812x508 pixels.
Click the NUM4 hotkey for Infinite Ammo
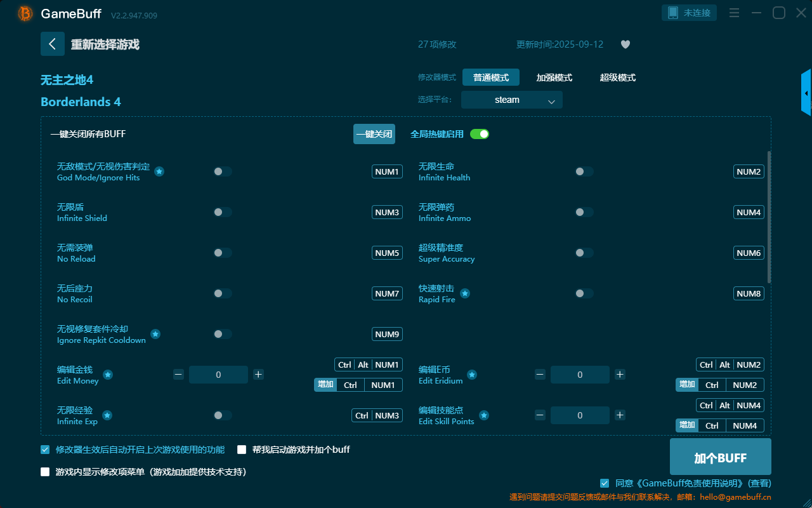coord(749,212)
